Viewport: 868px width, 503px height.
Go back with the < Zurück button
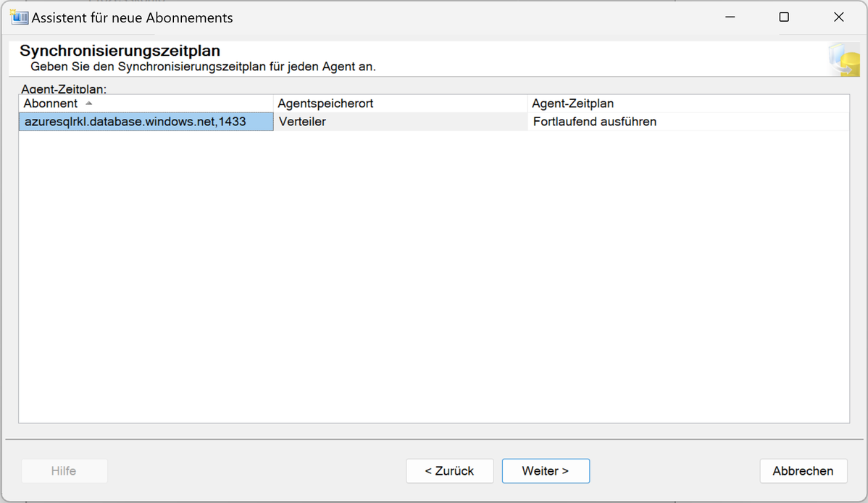coord(449,471)
